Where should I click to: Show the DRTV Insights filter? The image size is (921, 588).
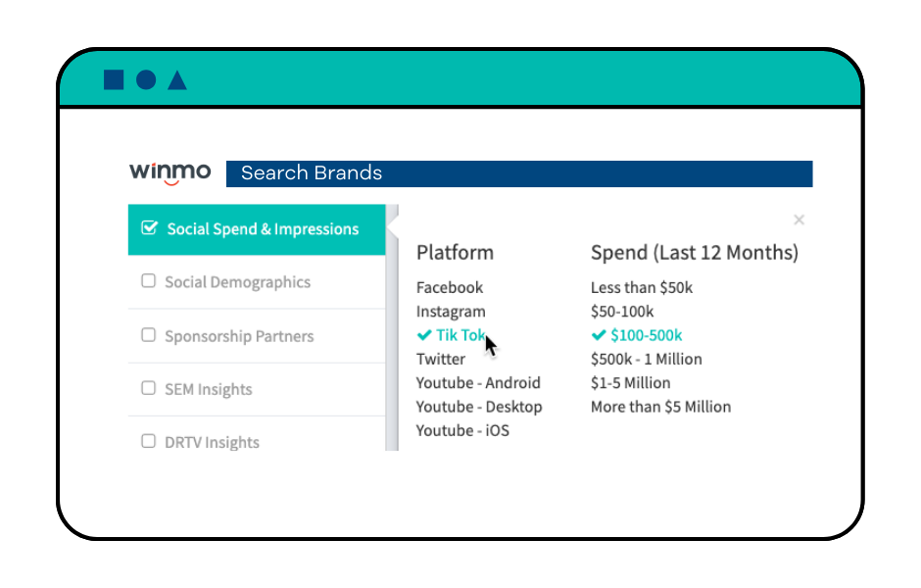click(257, 435)
